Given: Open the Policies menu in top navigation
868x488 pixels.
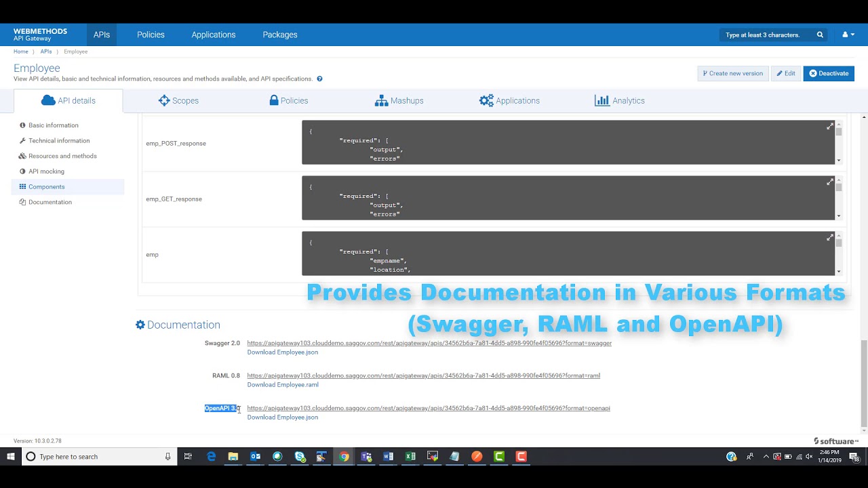Looking at the screenshot, I should (151, 35).
